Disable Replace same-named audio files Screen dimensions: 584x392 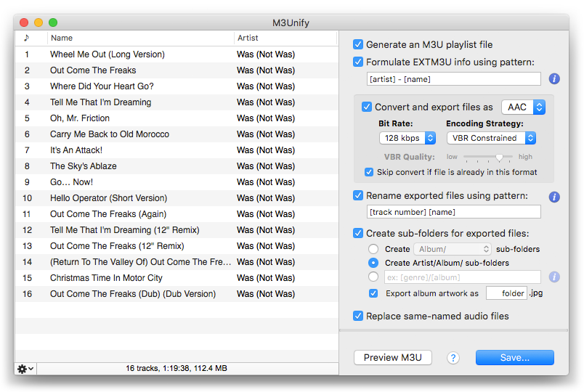tap(358, 316)
